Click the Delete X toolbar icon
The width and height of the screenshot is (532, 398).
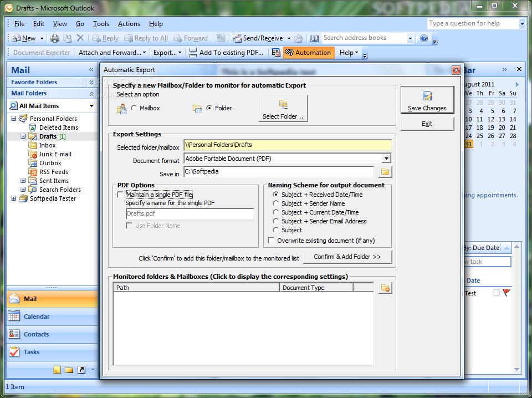80,38
